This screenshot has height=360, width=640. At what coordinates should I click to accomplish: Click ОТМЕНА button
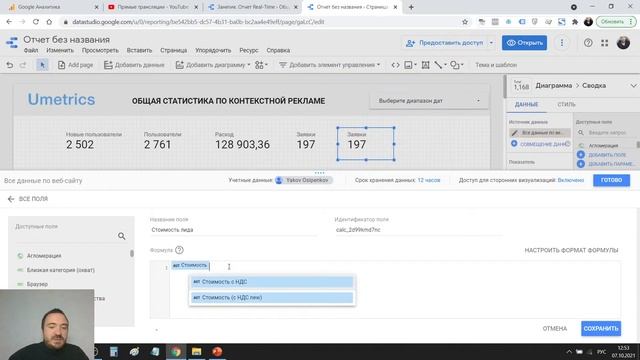(x=555, y=329)
